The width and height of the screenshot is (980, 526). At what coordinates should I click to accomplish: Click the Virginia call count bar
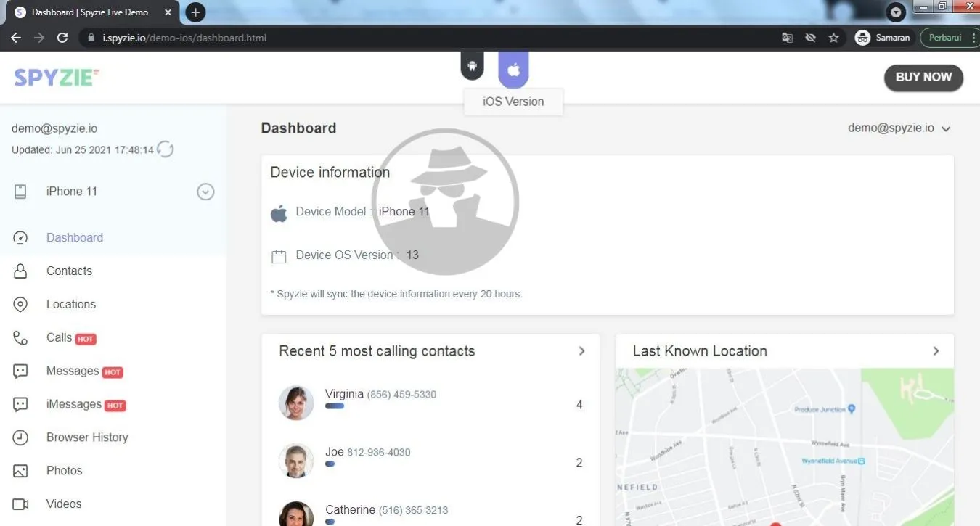coord(335,406)
